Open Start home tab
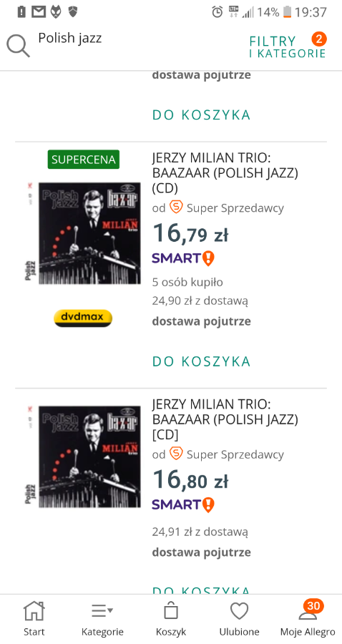Viewport: 342px width, 644px height. click(34, 619)
